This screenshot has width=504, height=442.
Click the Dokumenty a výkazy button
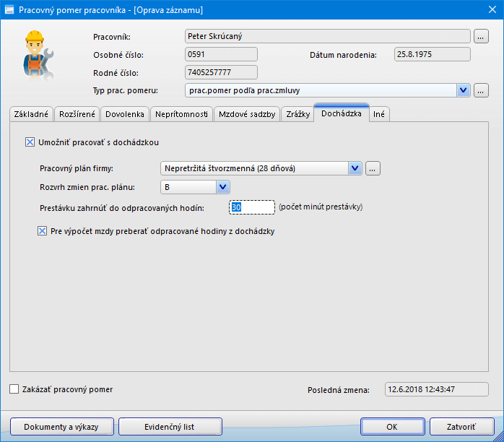coord(61,427)
